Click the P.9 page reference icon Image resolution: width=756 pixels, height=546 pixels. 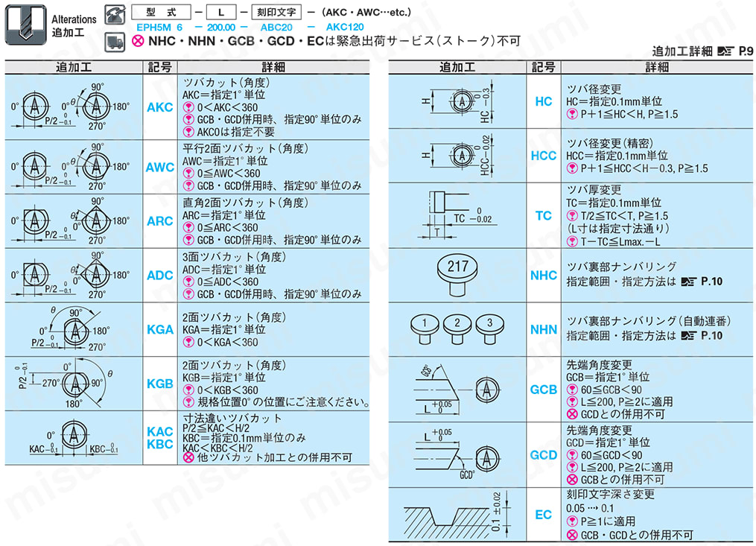725,51
